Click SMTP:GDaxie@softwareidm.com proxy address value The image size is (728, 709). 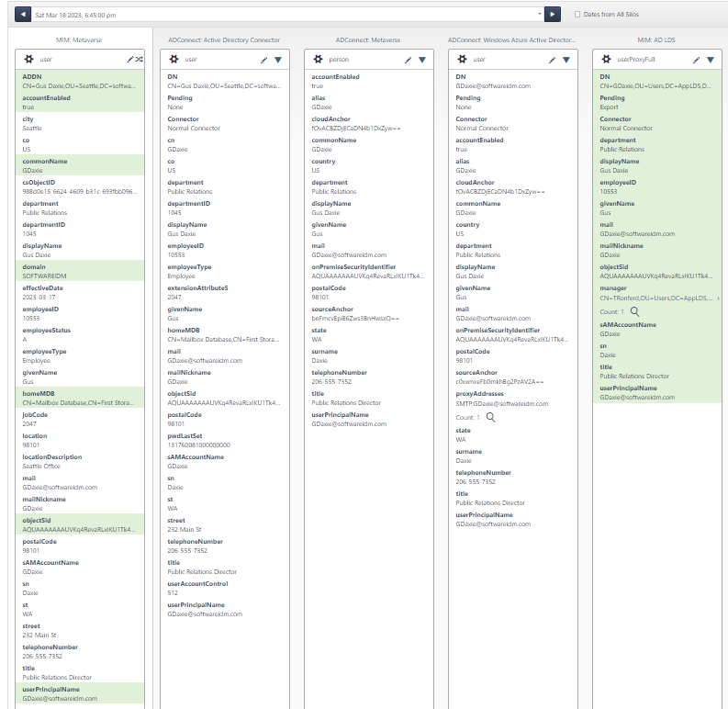(502, 404)
